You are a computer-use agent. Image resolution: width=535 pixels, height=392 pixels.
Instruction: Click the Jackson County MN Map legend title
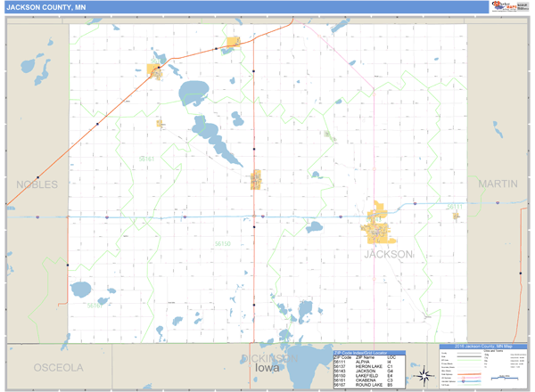(483, 346)
